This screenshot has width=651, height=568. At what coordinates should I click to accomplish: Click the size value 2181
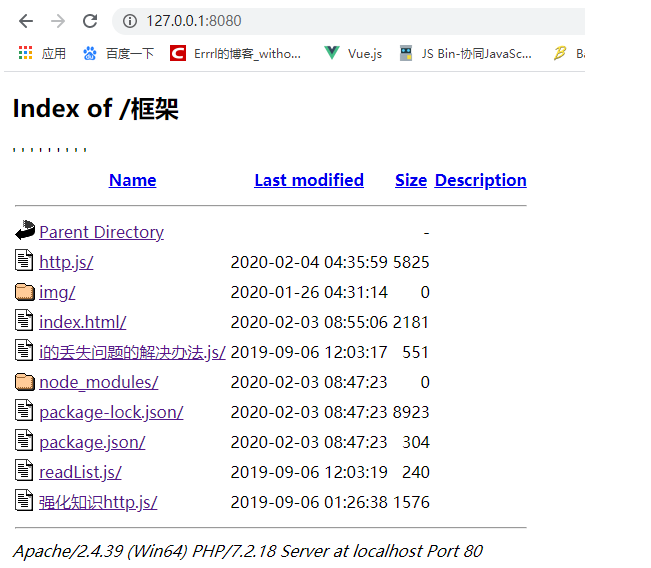coord(411,322)
